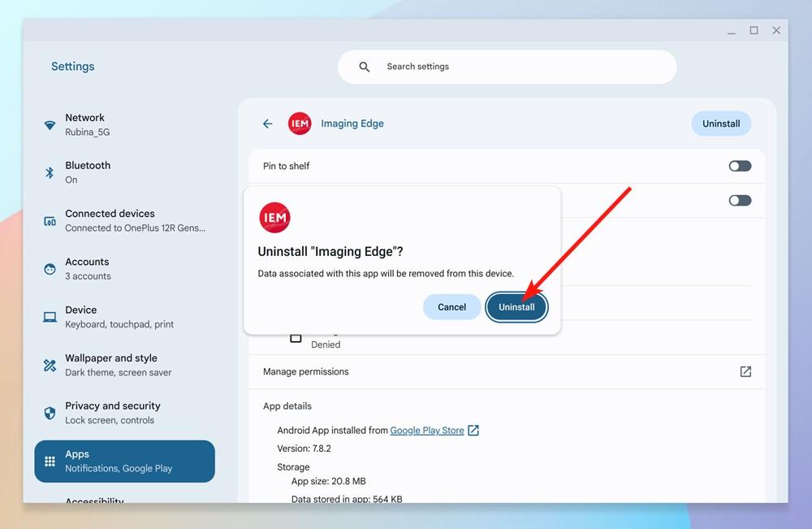Click the Search settings field
Screen dimensions: 812x529
[x=507, y=67]
